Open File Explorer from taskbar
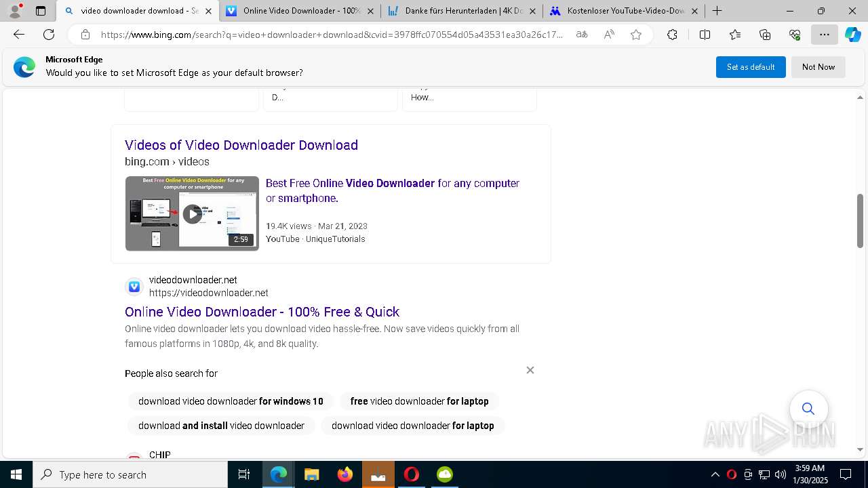The image size is (868, 488). pyautogui.click(x=311, y=474)
